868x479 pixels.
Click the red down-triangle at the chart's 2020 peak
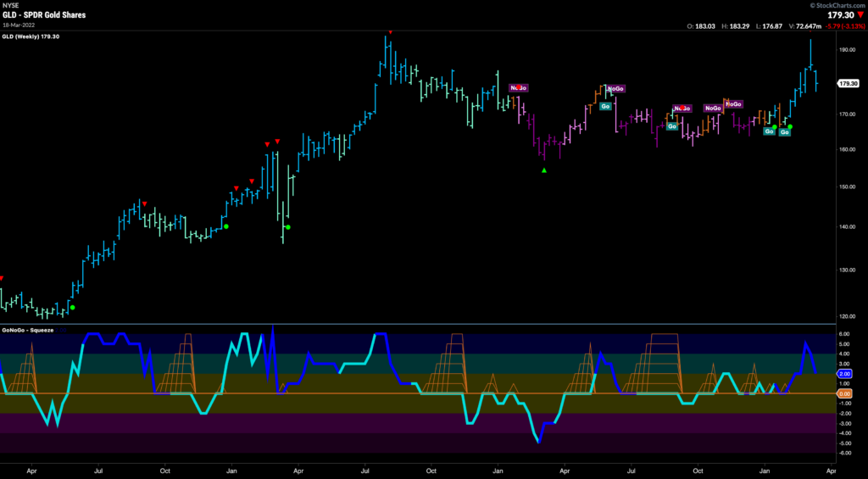(390, 32)
